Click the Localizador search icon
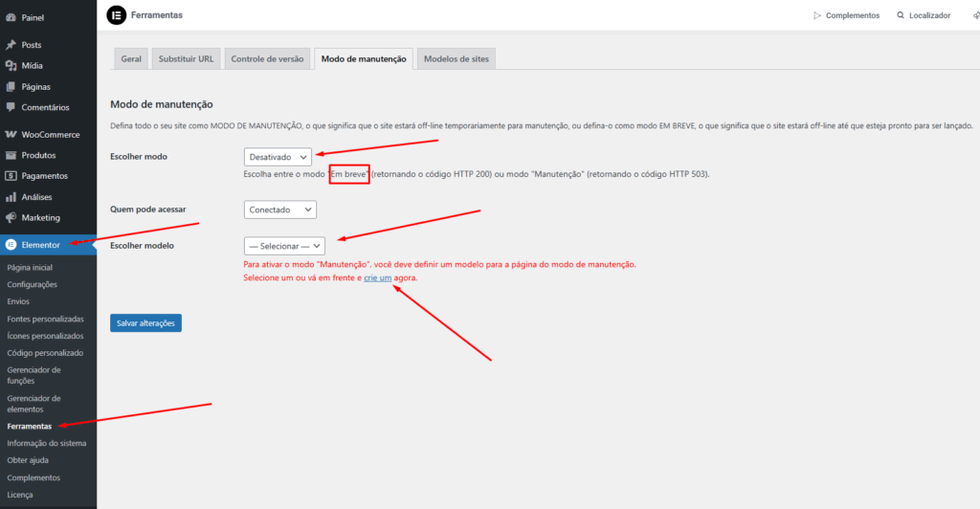The height and width of the screenshot is (509, 980). [x=901, y=15]
